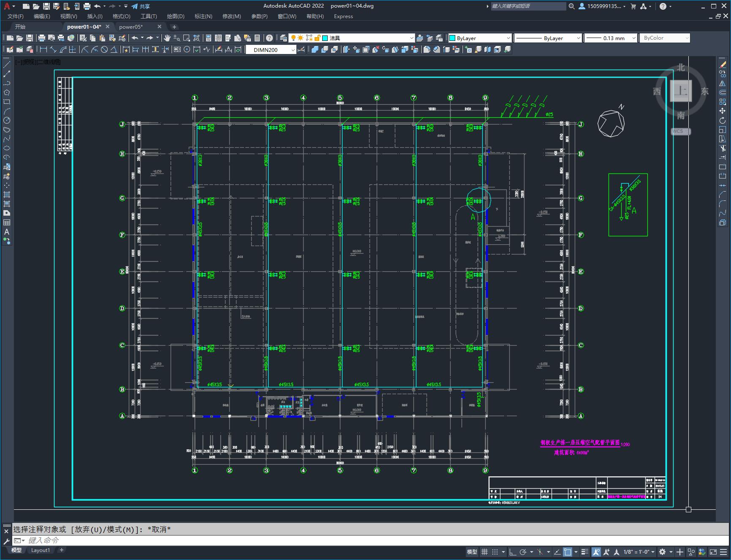Screen dimensions: 731x560
Task: Open the DIMN200 dimension style dropdown
Action: pyautogui.click(x=271, y=50)
